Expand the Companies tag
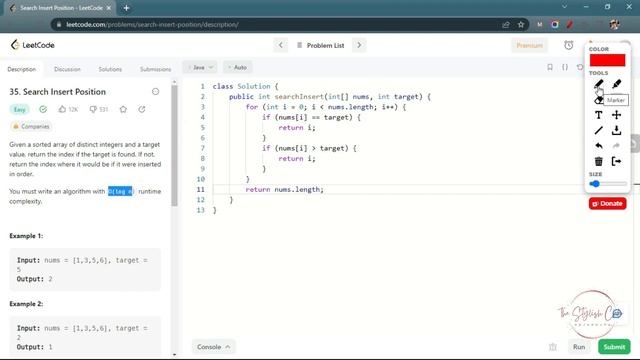This screenshot has height=360, width=640. click(31, 127)
